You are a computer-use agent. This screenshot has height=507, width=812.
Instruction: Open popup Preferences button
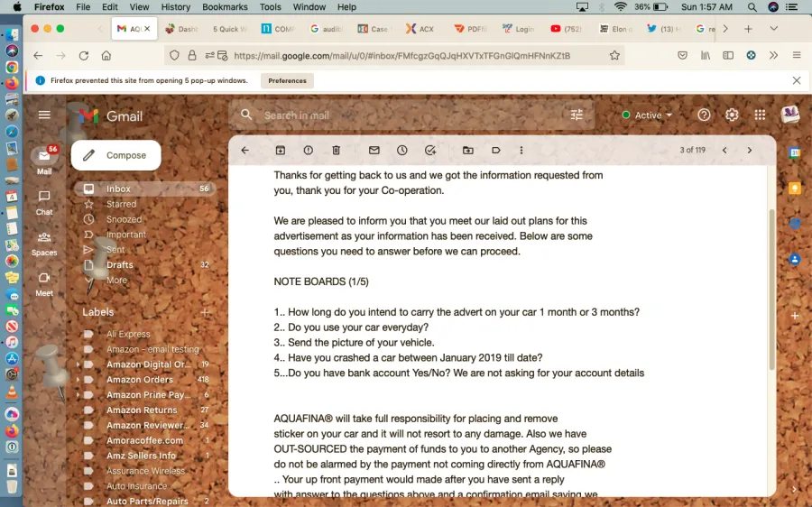coord(287,81)
